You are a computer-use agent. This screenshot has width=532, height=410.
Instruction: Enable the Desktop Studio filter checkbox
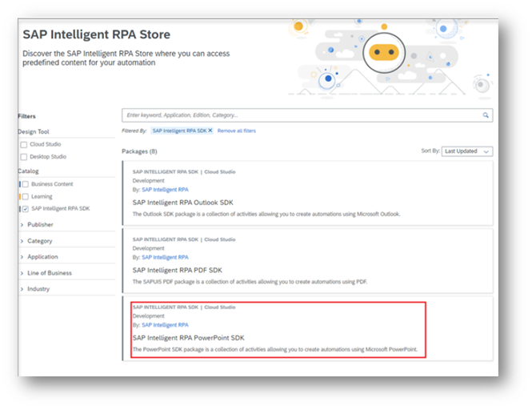point(24,157)
